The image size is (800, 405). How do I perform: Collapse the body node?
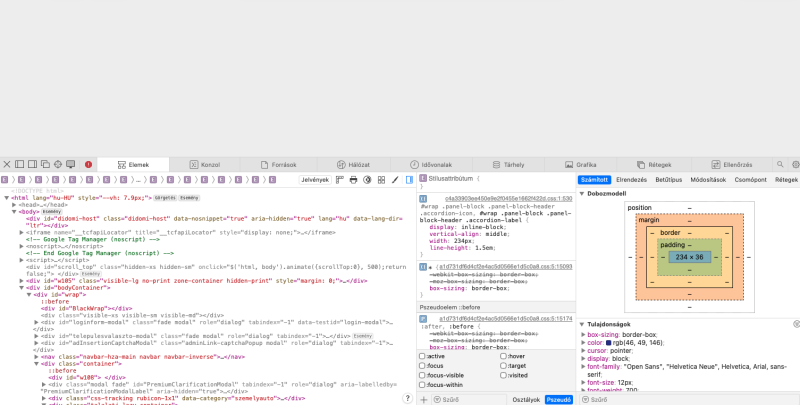14,212
